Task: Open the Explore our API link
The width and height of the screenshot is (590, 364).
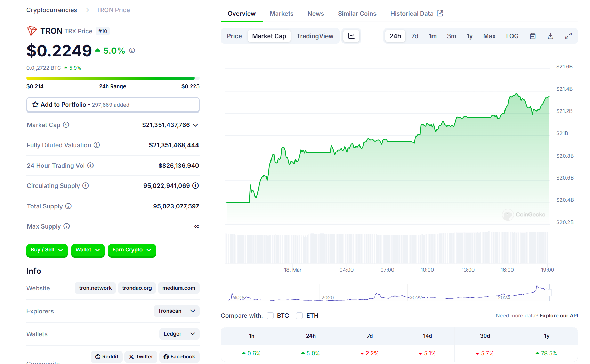Action: pyautogui.click(x=558, y=316)
